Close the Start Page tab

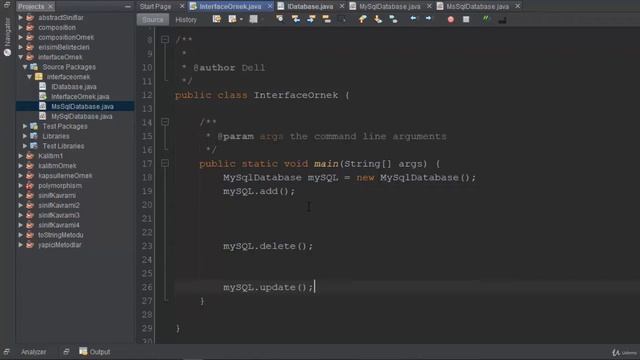182,7
